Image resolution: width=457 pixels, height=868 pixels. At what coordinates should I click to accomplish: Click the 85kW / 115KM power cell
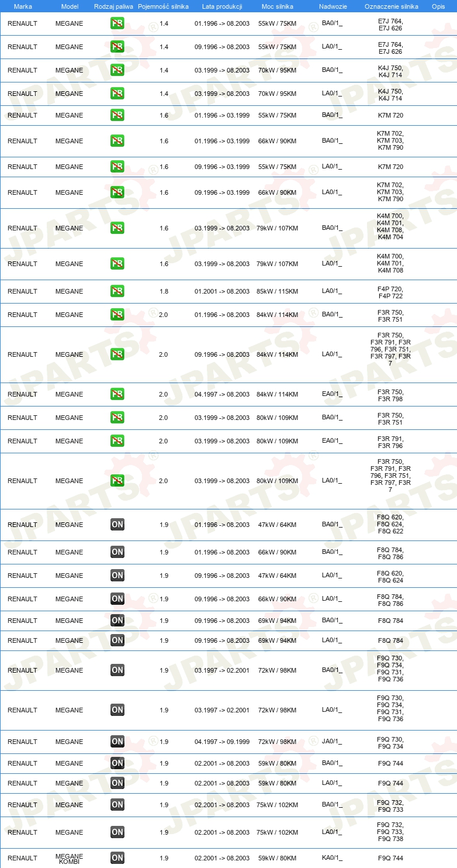(278, 291)
